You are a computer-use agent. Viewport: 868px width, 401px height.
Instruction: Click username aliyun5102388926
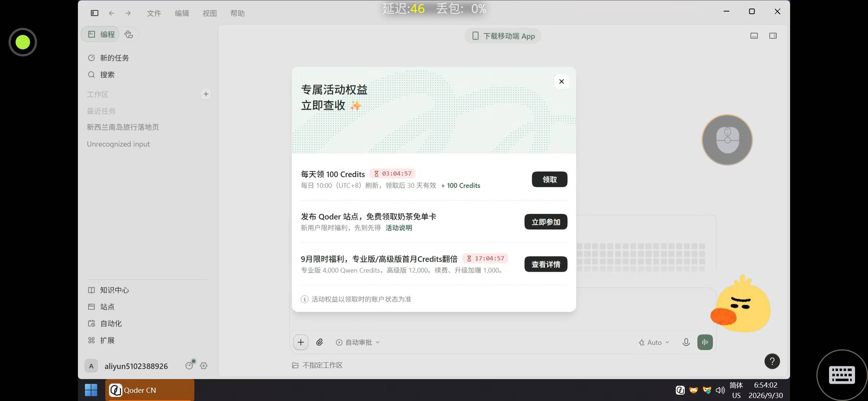point(136,366)
